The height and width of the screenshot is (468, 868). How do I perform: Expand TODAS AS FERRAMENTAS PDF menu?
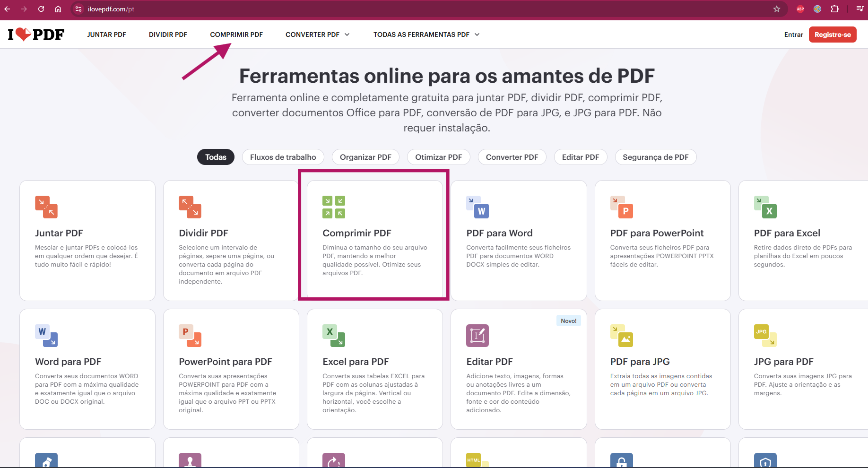[426, 35]
